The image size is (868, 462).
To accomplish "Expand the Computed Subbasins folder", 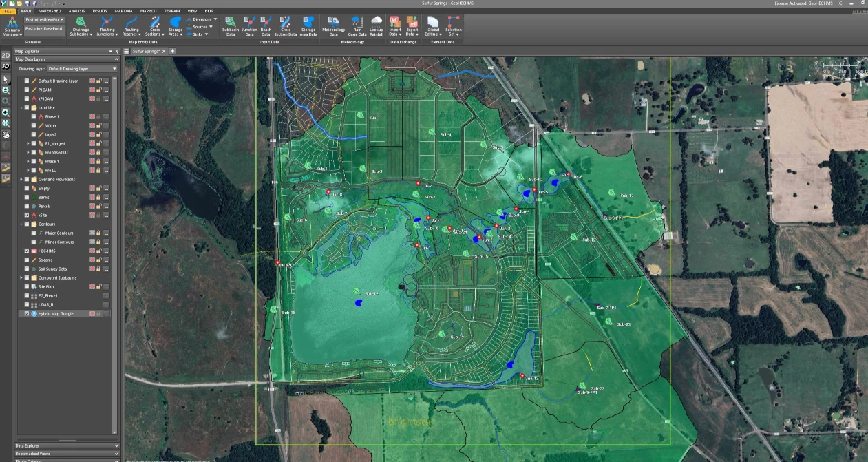I will click(x=21, y=278).
